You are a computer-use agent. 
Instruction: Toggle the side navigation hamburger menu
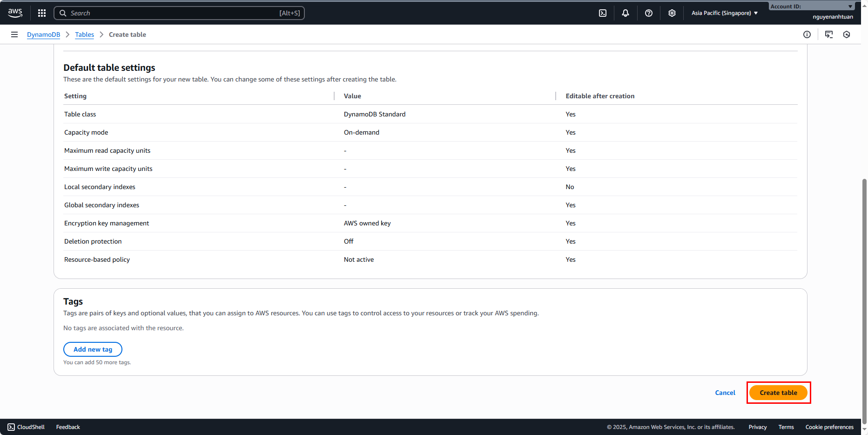click(14, 34)
